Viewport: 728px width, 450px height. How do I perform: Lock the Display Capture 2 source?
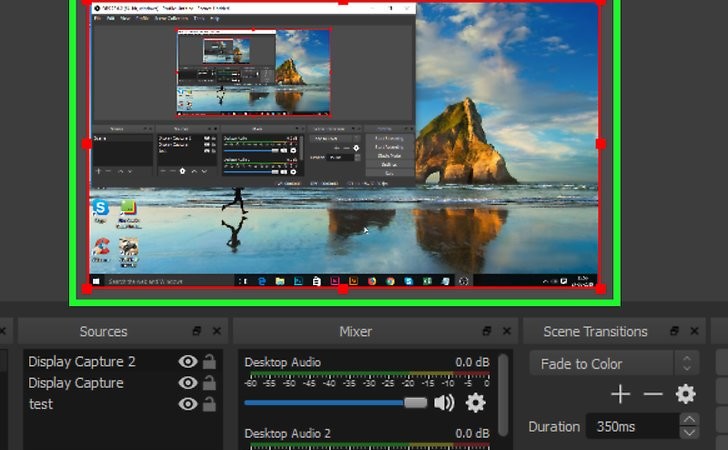pyautogui.click(x=209, y=362)
